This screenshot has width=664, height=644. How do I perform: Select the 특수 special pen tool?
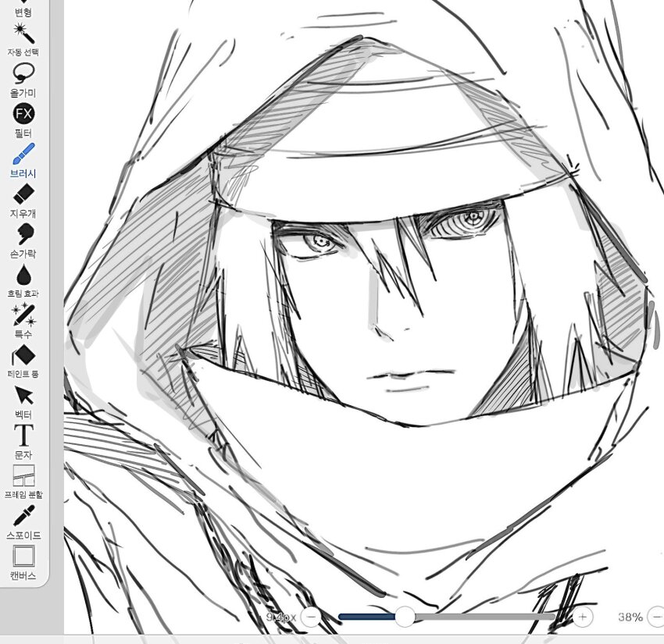tap(23, 320)
